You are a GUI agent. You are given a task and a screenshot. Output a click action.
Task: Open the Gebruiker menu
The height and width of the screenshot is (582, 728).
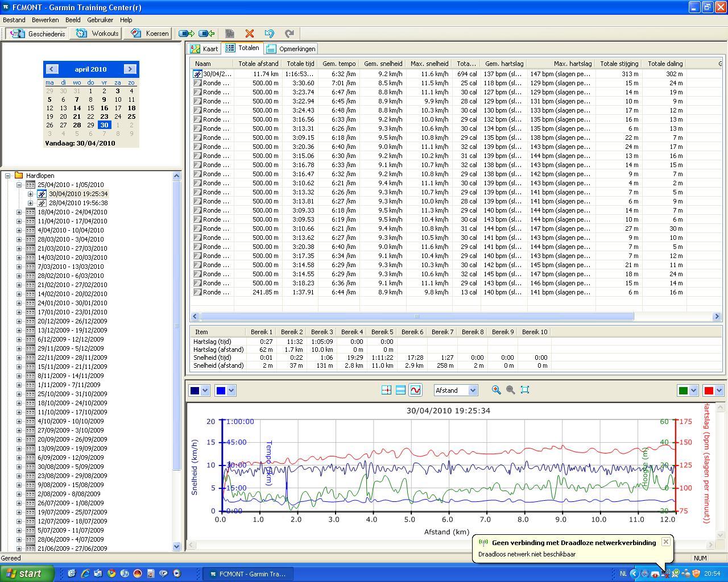coord(100,20)
